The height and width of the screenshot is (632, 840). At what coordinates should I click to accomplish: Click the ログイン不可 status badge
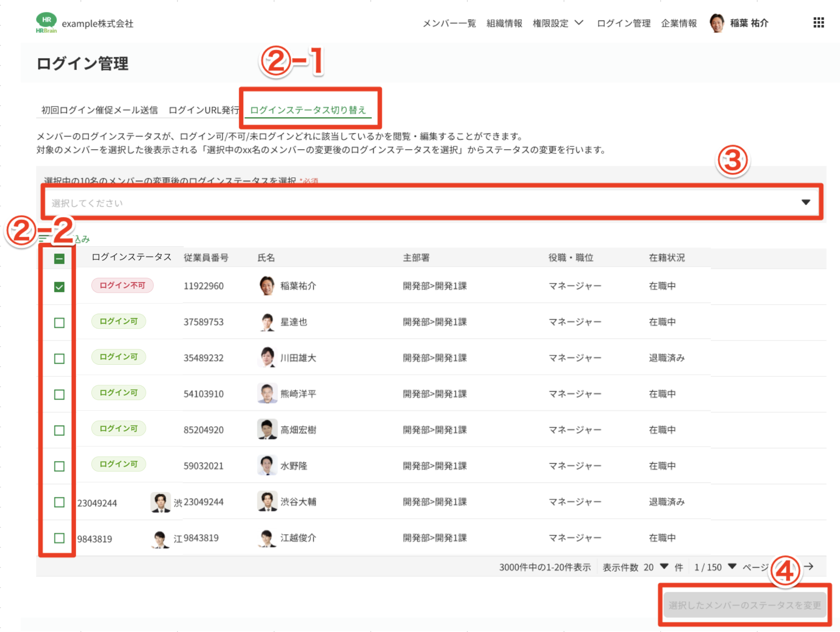click(122, 285)
